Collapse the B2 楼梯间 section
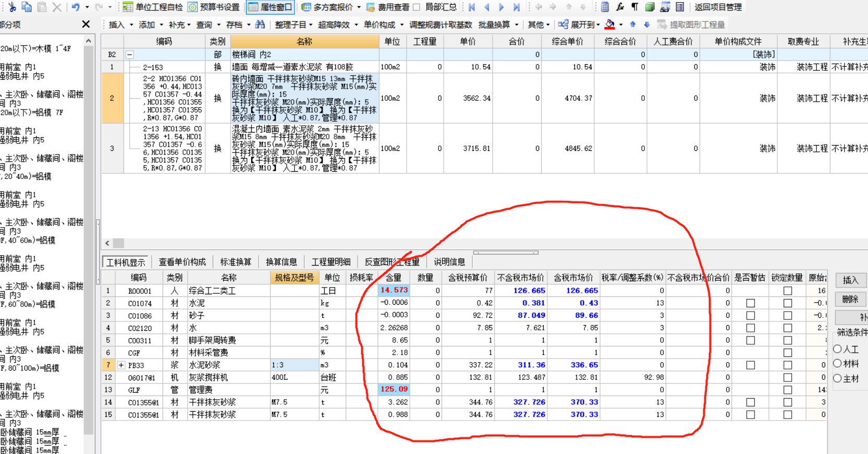The image size is (868, 454). (x=130, y=55)
